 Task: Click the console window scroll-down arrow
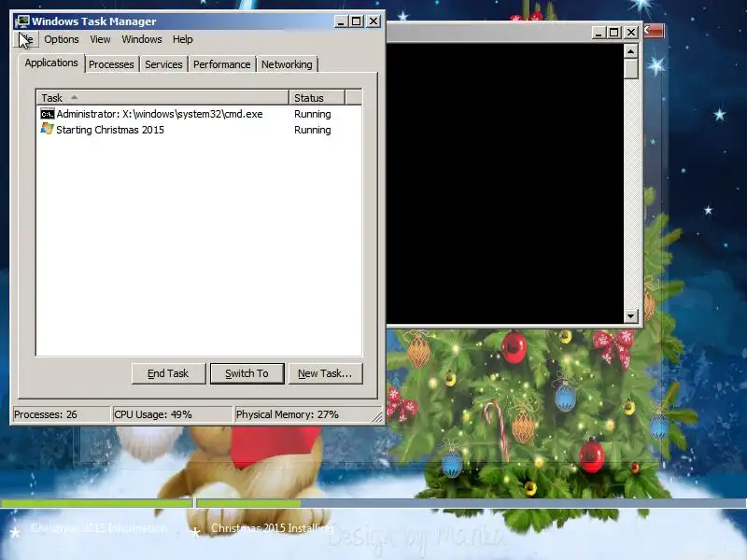point(631,315)
